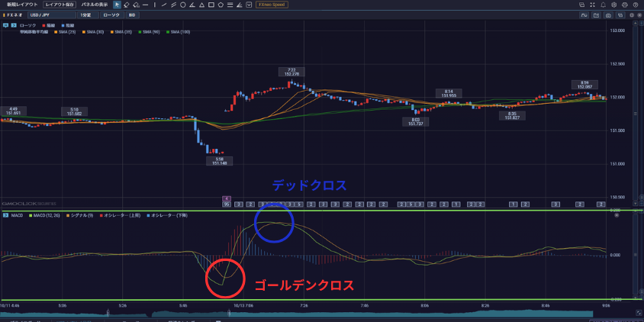Toggle the SMA (25) legend visibility

(65, 32)
